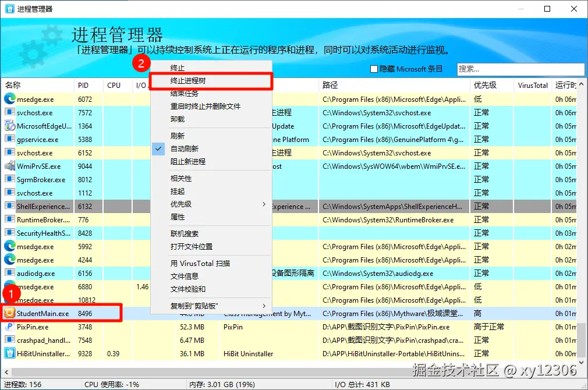Click 内存: 3.01 GB (19%) status entry
Viewport: 588px width, 390px height.
222,384
